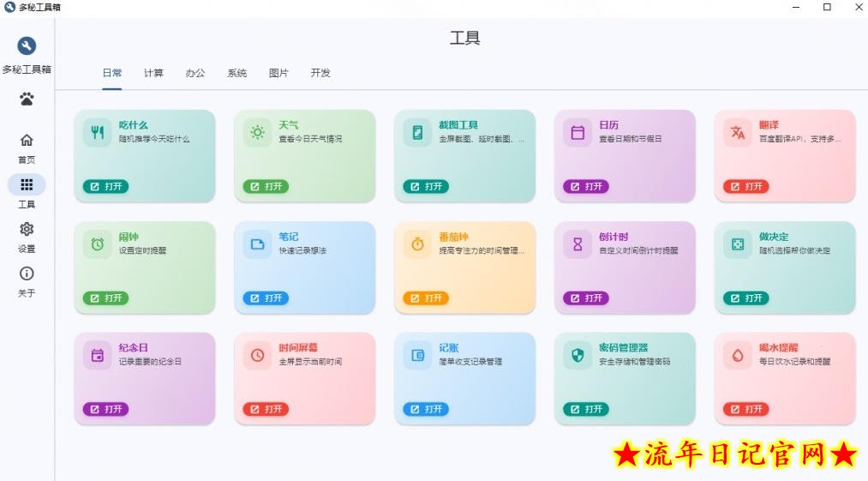Open the 密码管理器 with its 打开 button

coord(586,410)
